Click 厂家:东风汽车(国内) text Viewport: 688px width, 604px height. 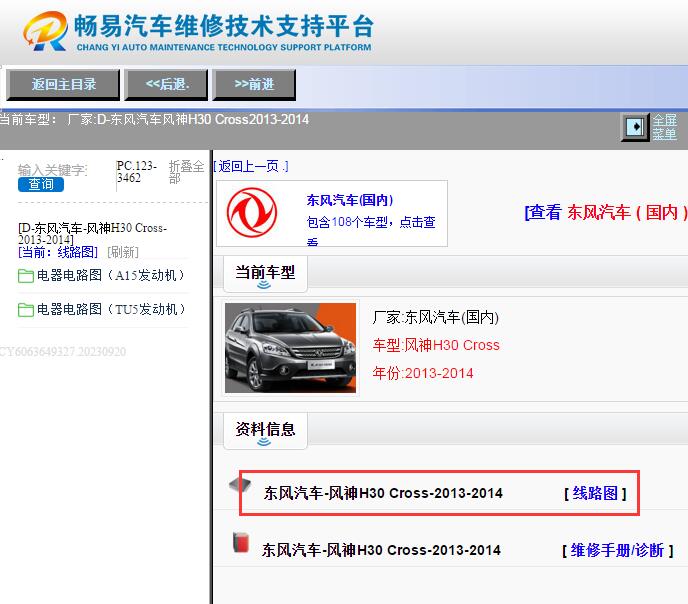pyautogui.click(x=435, y=317)
